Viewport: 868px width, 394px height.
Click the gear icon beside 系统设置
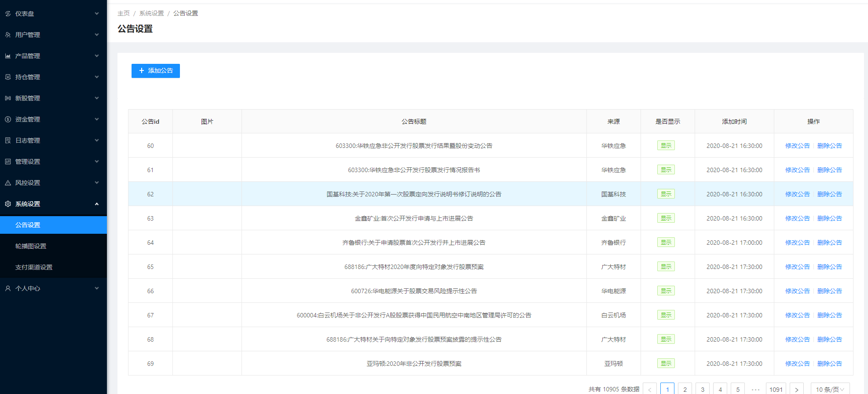pyautogui.click(x=8, y=204)
